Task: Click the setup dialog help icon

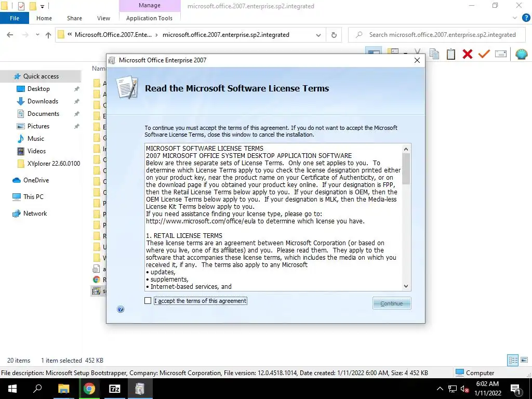Action: click(121, 309)
